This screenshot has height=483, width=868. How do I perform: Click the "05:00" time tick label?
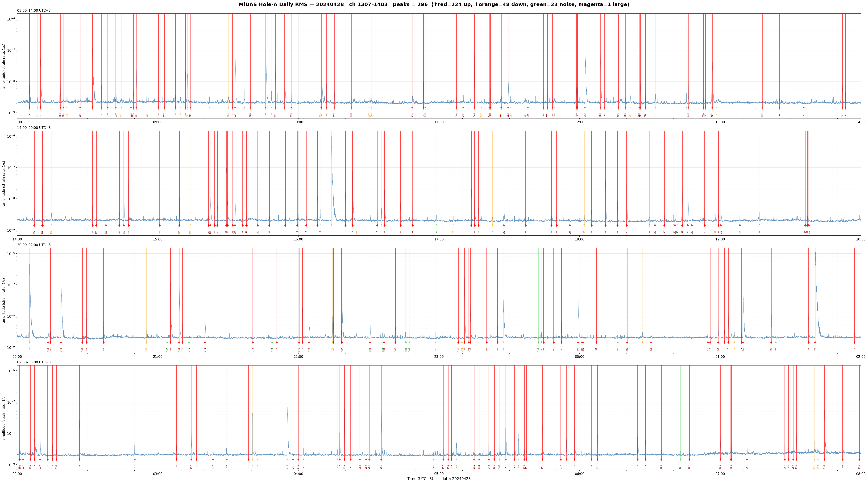click(439, 474)
